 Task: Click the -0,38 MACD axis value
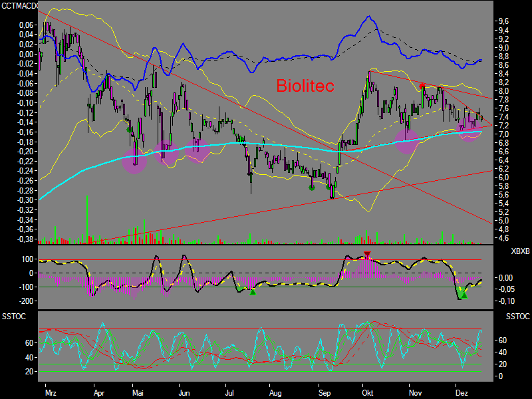[x=25, y=239]
